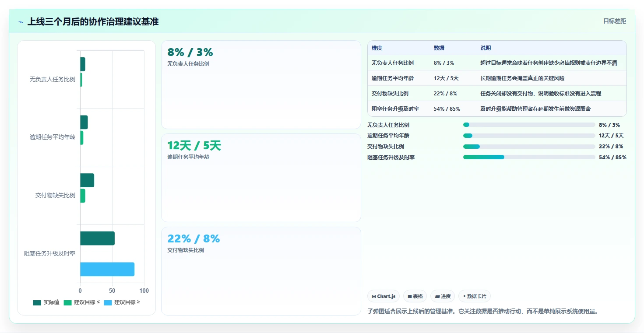Viewport: 644px width, 333px height.
Task: Click description starting 超过目标通常意味着
Action: (x=549, y=63)
